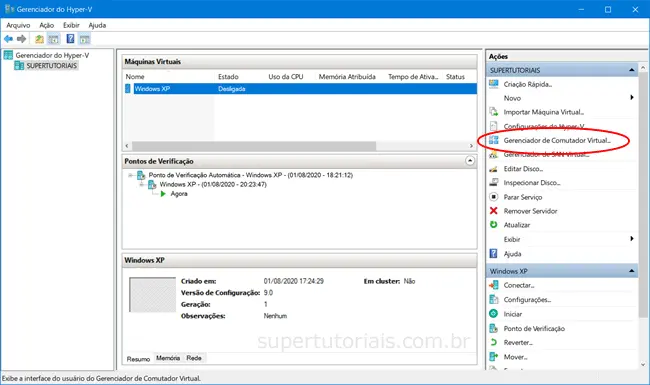Image resolution: width=650 pixels, height=385 pixels.
Task: Switch to the Memória tab
Action: [168, 358]
